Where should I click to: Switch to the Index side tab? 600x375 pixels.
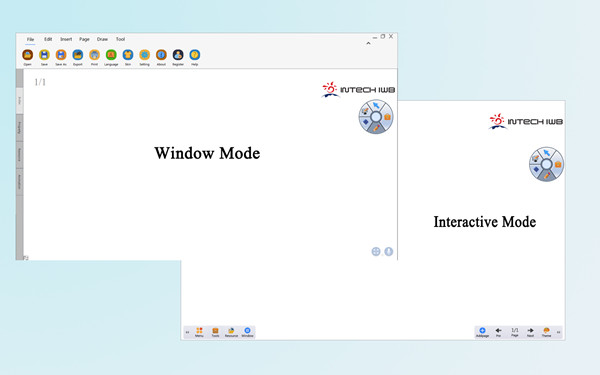click(20, 101)
